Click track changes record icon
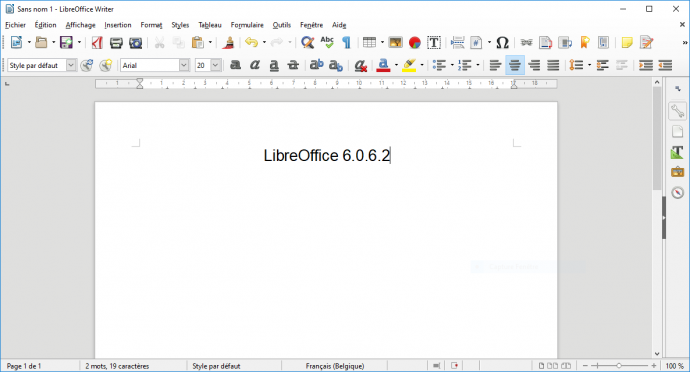Viewport: 690px width, 372px height. 646,43
